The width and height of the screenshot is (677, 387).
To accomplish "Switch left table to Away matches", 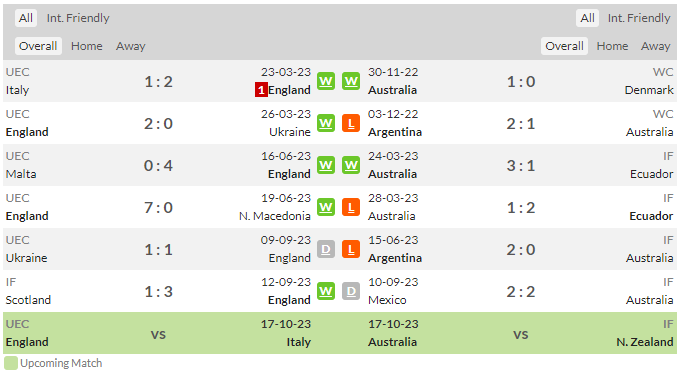I will click(x=130, y=46).
